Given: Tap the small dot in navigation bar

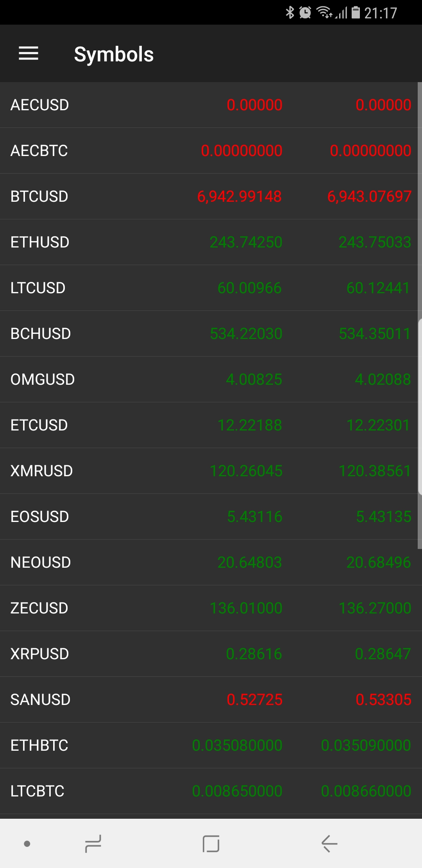Looking at the screenshot, I should click(27, 843).
